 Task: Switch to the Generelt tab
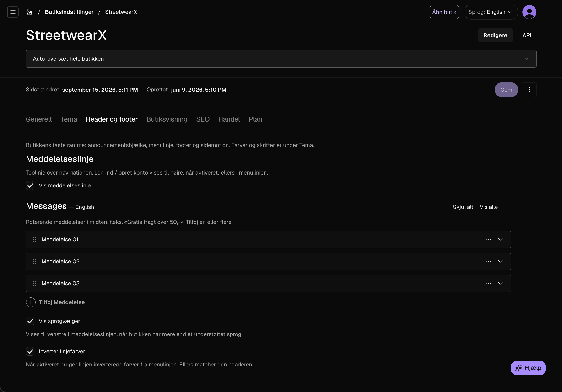pyautogui.click(x=39, y=119)
